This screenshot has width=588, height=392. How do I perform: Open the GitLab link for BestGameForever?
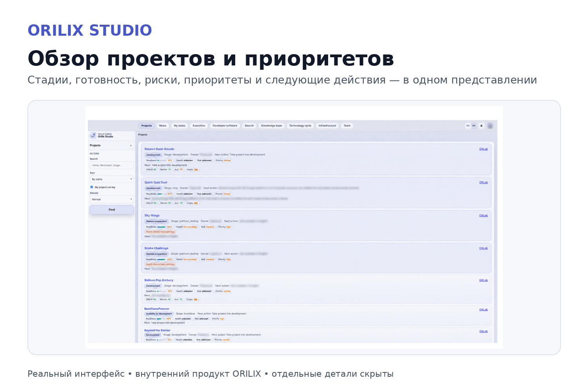(483, 310)
